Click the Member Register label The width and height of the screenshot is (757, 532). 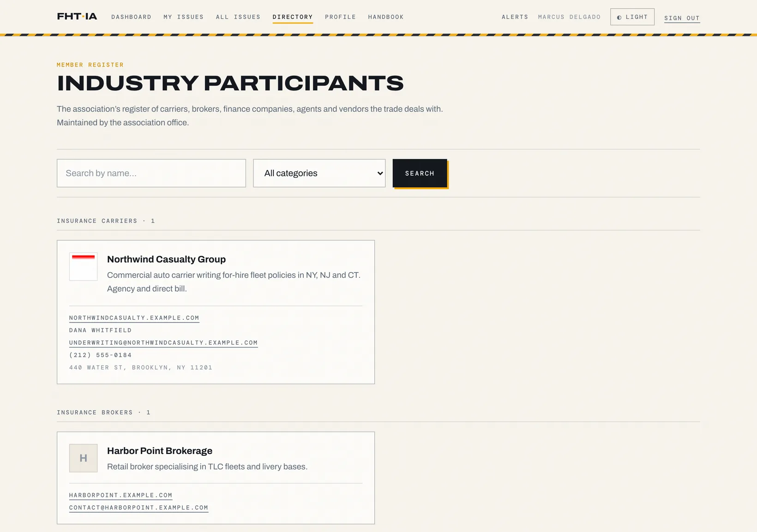tap(90, 65)
